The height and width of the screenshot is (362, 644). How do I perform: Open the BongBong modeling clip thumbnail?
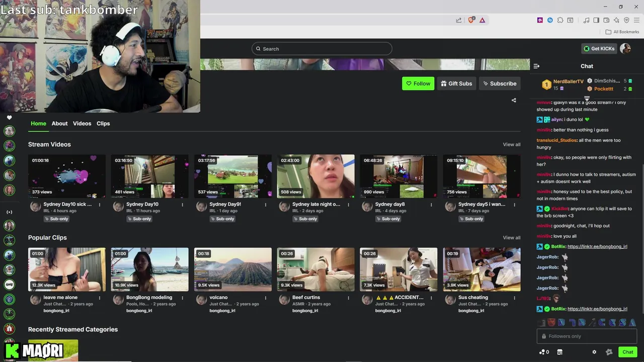click(x=150, y=269)
